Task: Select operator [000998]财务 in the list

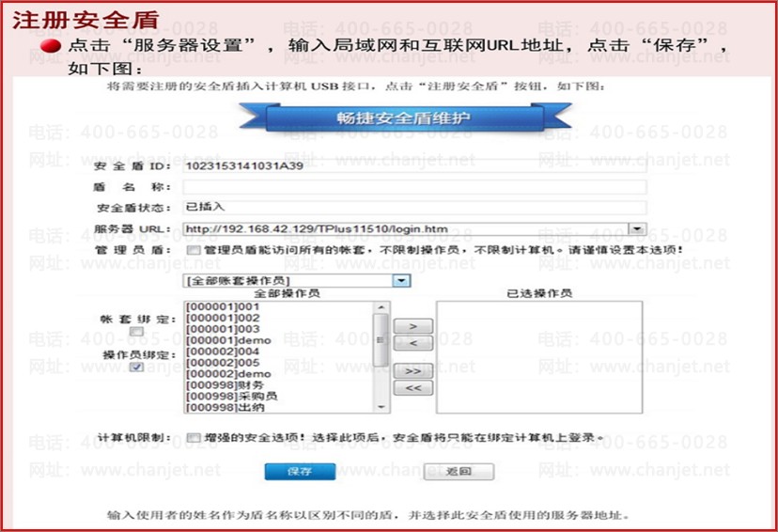Action: (226, 385)
